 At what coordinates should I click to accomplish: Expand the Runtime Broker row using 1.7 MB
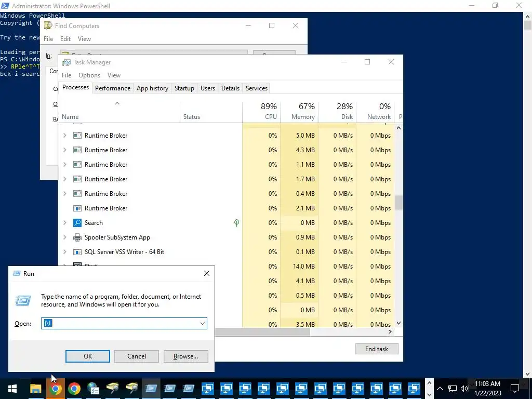[65, 179]
